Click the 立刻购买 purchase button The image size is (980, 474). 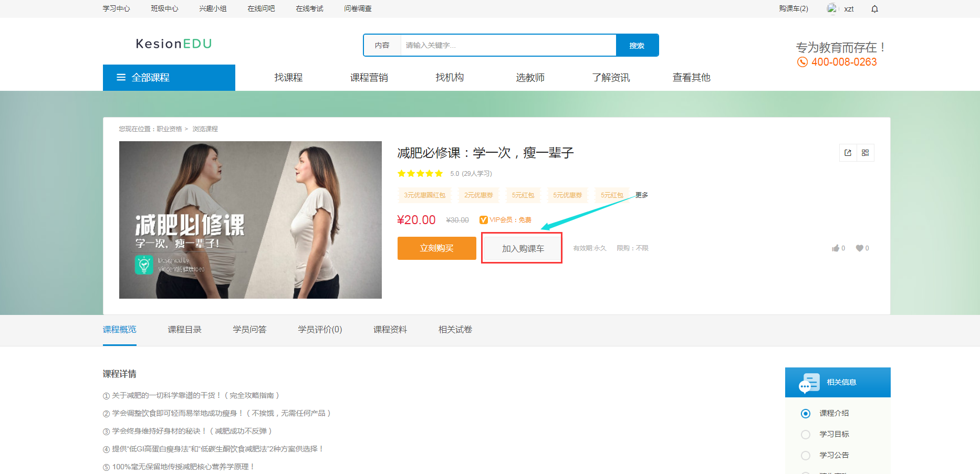click(436, 248)
